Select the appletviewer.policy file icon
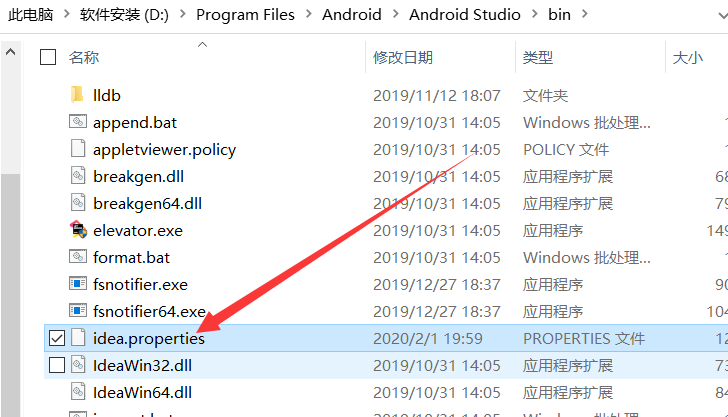This screenshot has height=417, width=728. point(78,149)
